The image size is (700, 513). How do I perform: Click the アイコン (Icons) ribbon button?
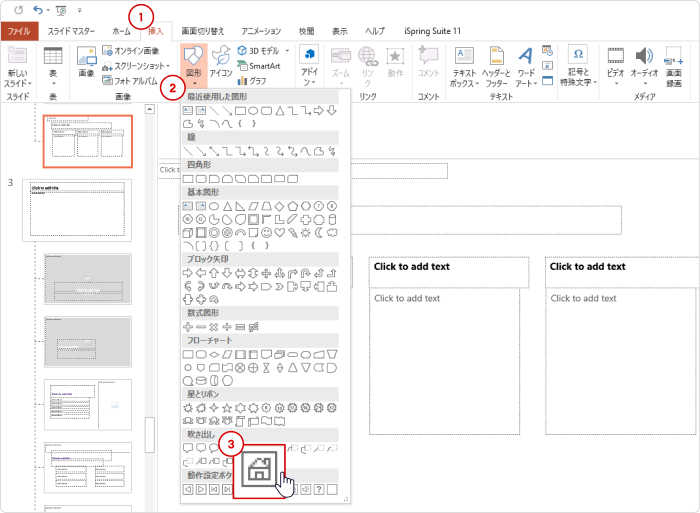pyautogui.click(x=221, y=62)
